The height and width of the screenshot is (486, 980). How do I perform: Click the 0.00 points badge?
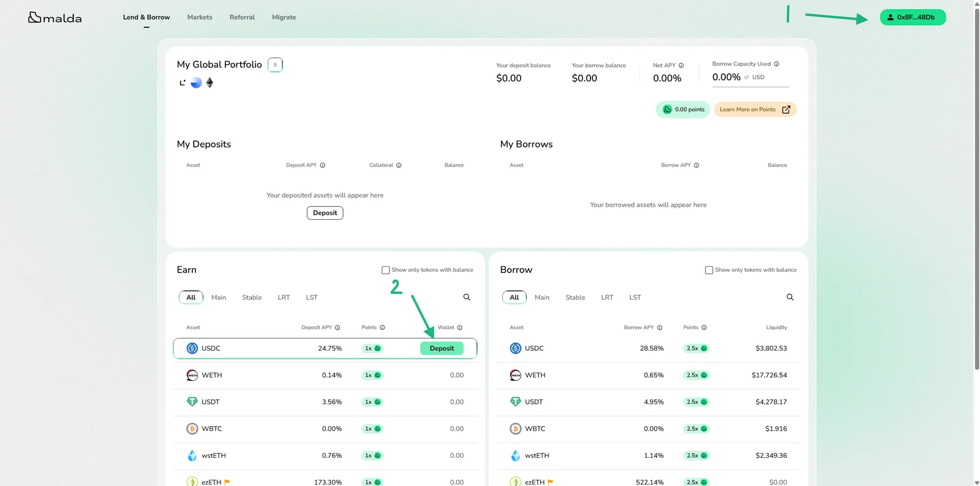coord(683,110)
